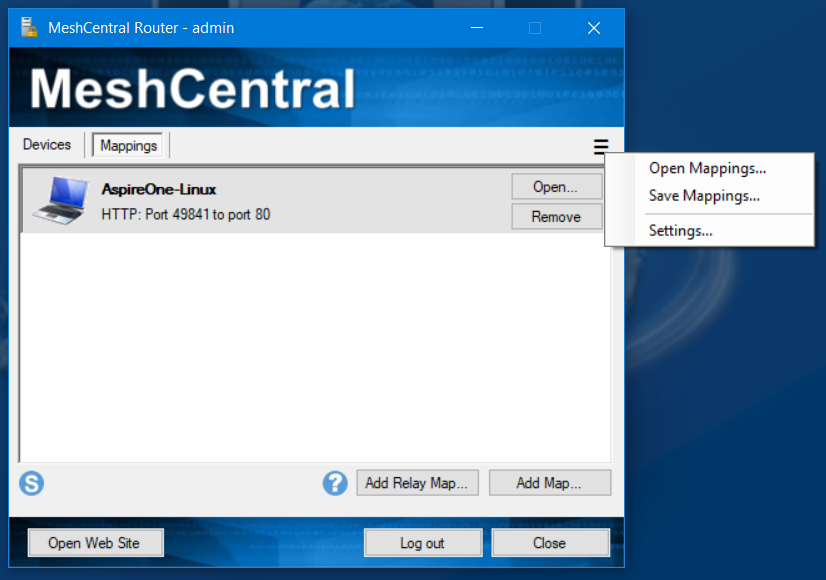Open the MeshCentral web site
The image size is (826, 580).
[x=95, y=542]
